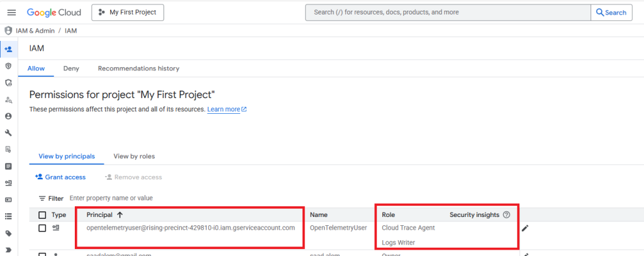Sort by the Principal column arrow

tap(120, 215)
